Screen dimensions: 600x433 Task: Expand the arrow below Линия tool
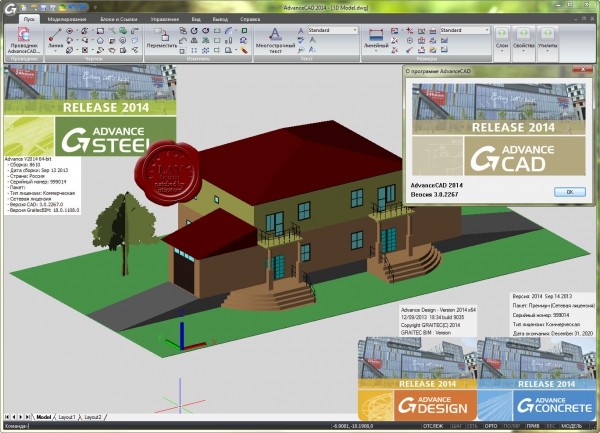[55, 51]
